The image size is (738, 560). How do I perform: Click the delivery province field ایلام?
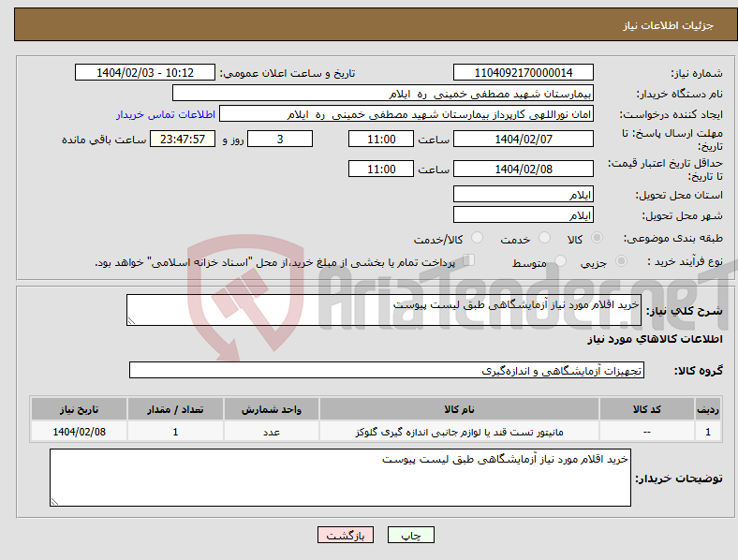(x=524, y=194)
